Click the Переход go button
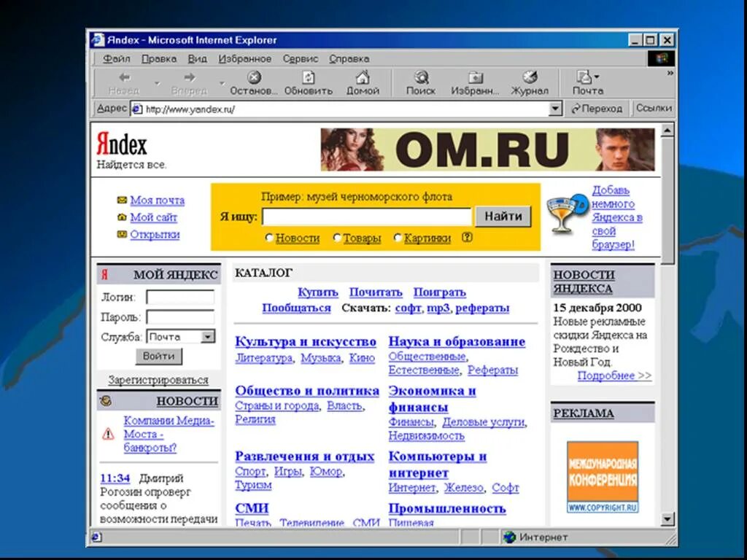 point(597,109)
